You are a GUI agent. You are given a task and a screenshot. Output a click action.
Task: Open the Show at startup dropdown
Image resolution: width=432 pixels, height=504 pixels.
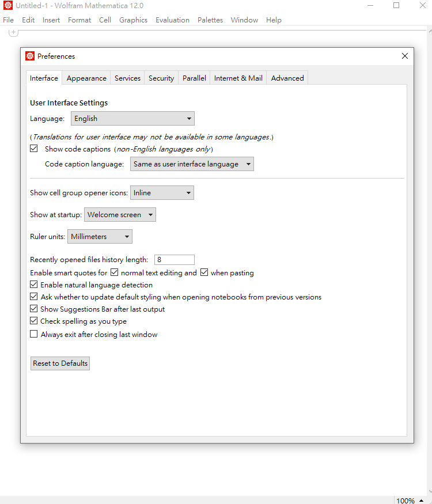point(120,215)
